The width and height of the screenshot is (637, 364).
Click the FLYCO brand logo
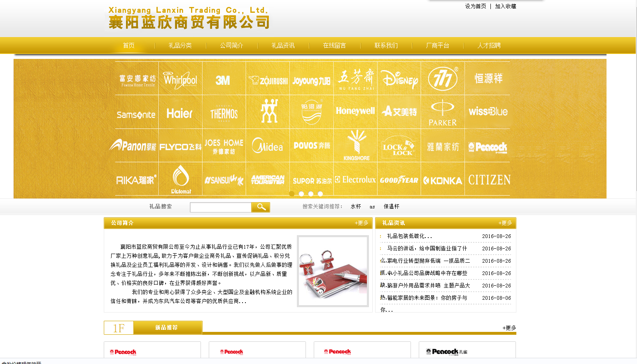point(180,147)
